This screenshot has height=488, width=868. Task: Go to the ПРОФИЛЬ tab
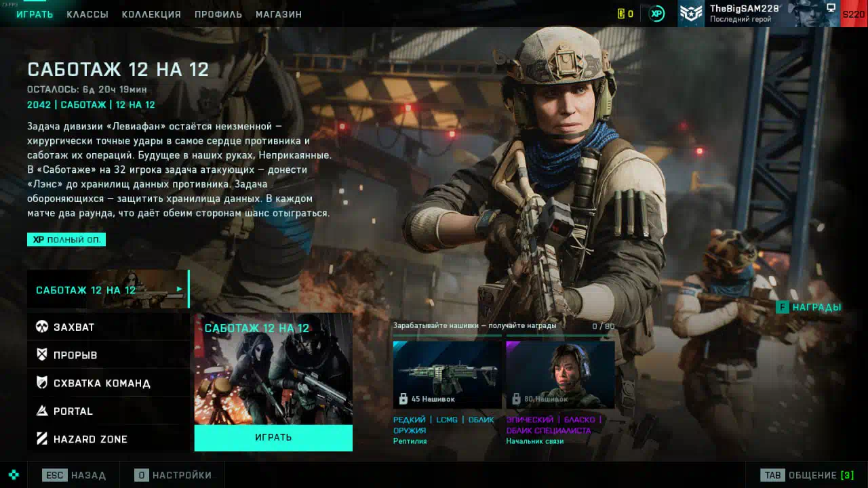(218, 14)
